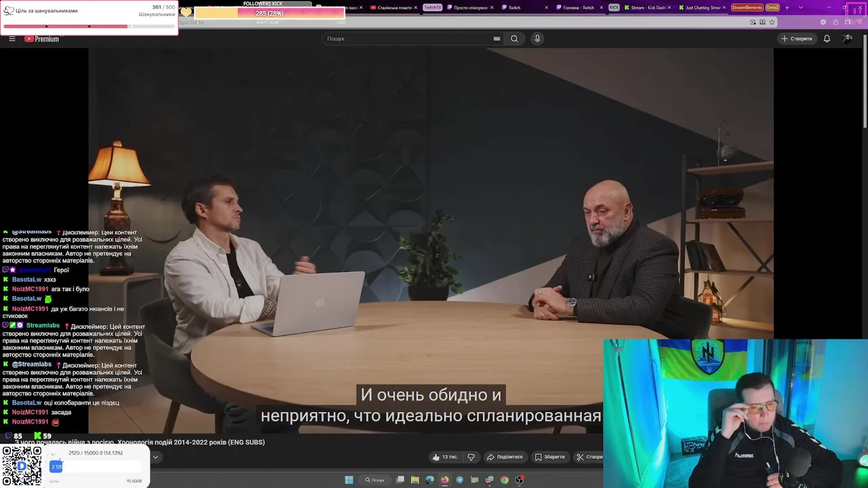
Task: Dislike the video with thumbs-down
Action: [x=471, y=457]
